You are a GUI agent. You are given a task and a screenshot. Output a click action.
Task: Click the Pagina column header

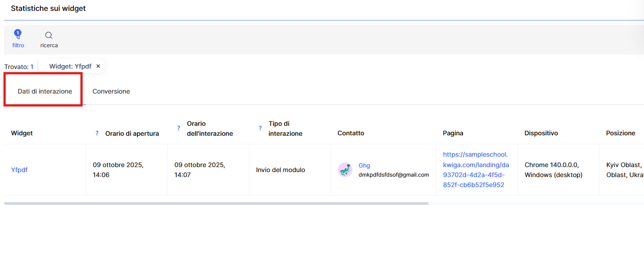point(453,133)
